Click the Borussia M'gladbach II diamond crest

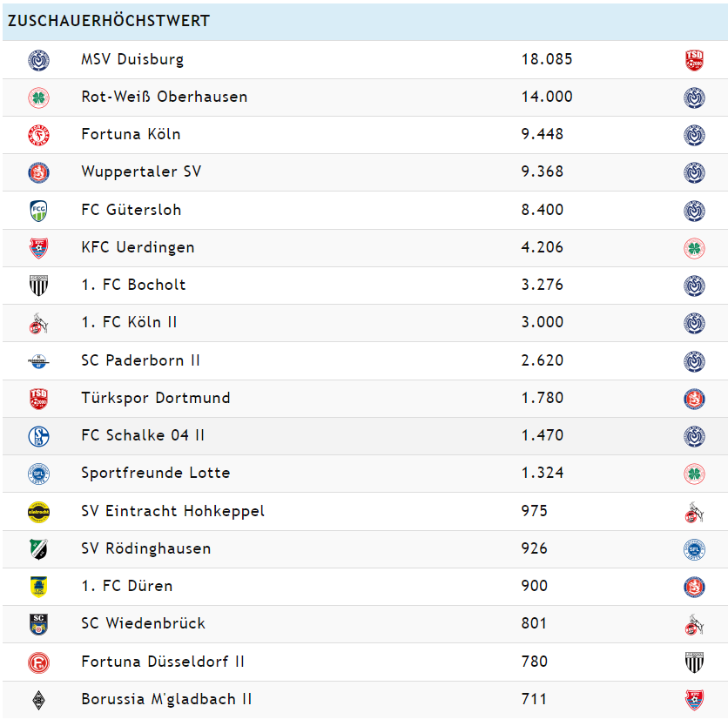point(38,700)
